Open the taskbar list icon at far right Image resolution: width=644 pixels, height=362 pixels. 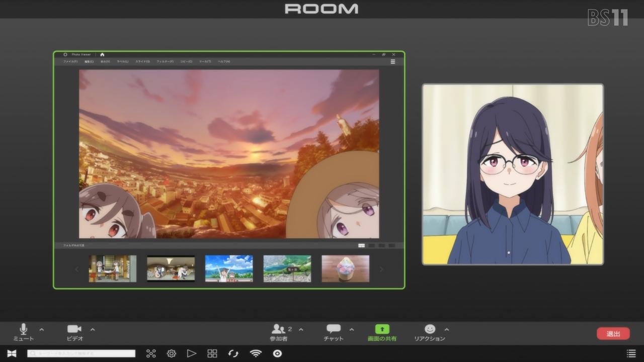[631, 353]
